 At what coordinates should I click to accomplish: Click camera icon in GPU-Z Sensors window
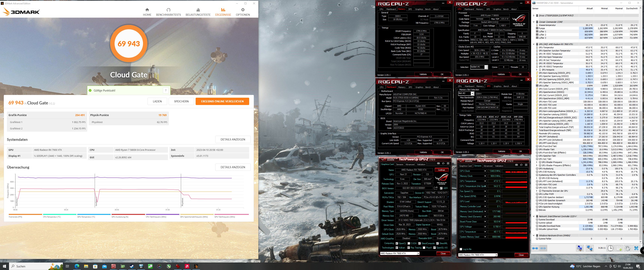click(x=516, y=165)
